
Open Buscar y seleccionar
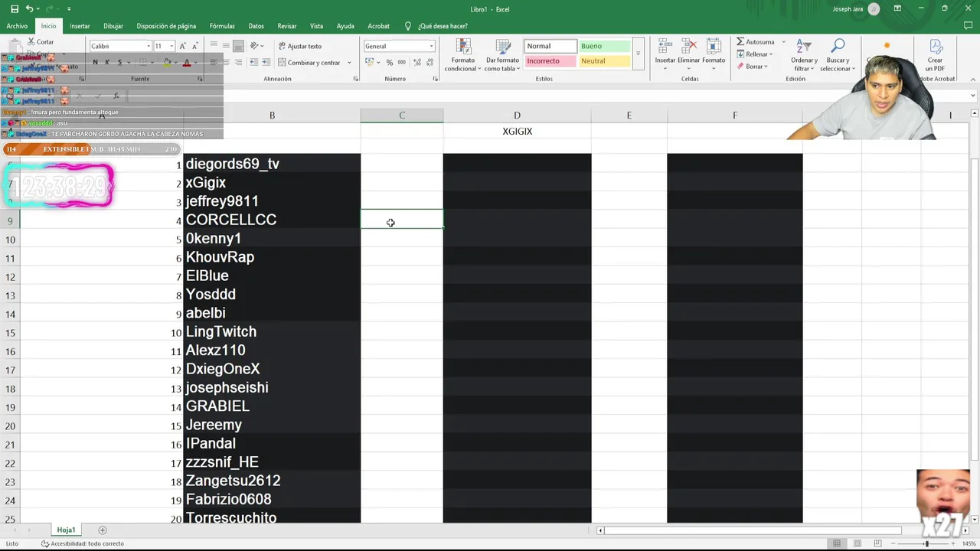(838, 55)
